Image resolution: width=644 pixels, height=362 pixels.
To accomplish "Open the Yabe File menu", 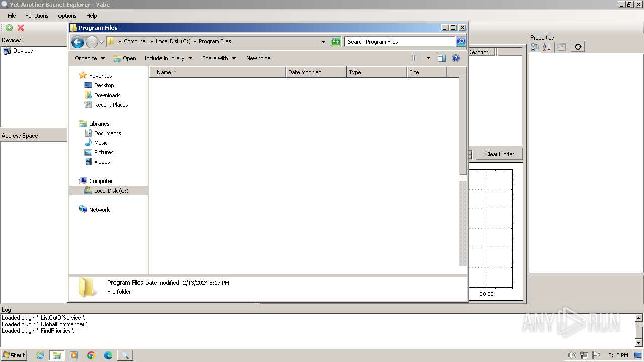I will (12, 16).
